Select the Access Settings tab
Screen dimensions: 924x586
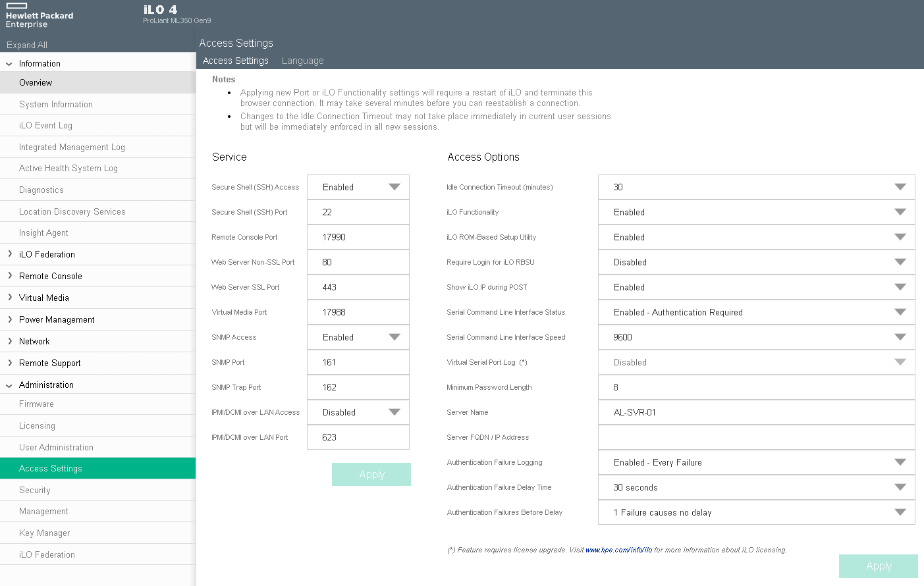click(235, 61)
